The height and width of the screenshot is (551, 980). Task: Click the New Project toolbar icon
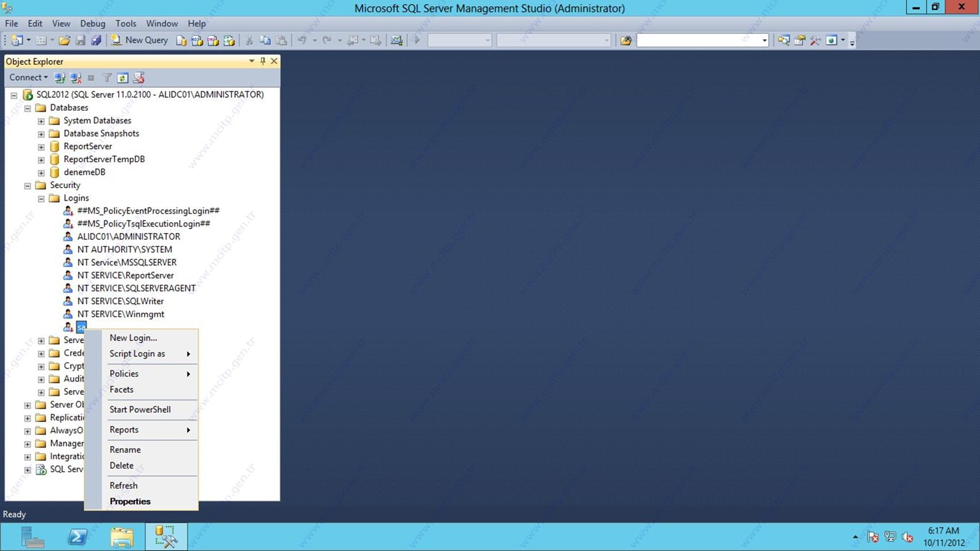[17, 40]
